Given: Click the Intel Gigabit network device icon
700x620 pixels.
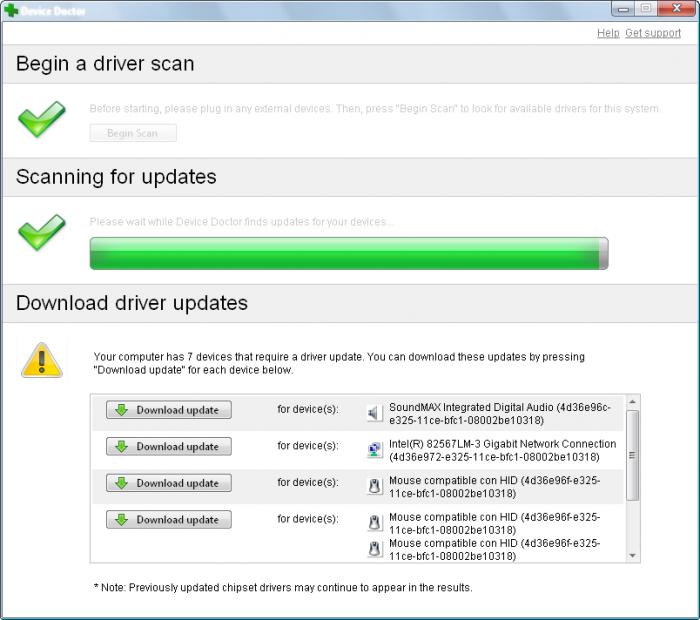Looking at the screenshot, I should click(x=374, y=449).
